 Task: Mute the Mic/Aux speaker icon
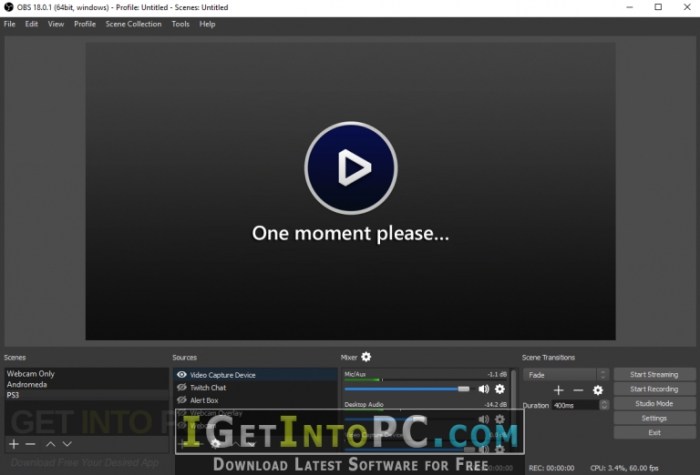pos(483,389)
